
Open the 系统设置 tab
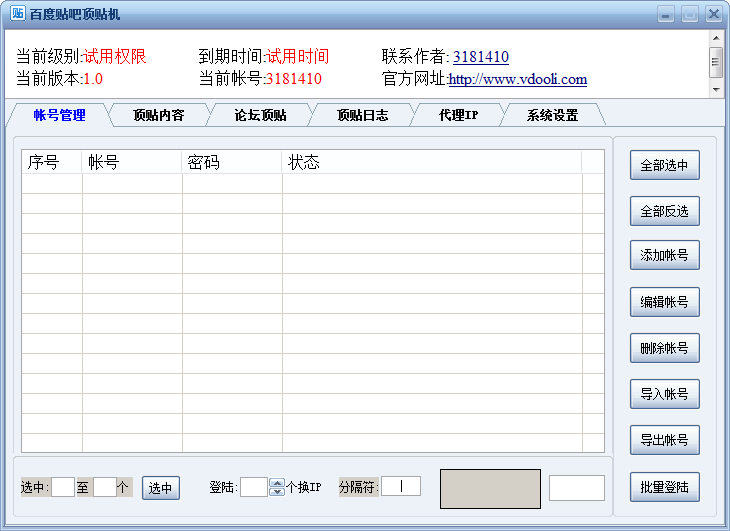coord(552,115)
